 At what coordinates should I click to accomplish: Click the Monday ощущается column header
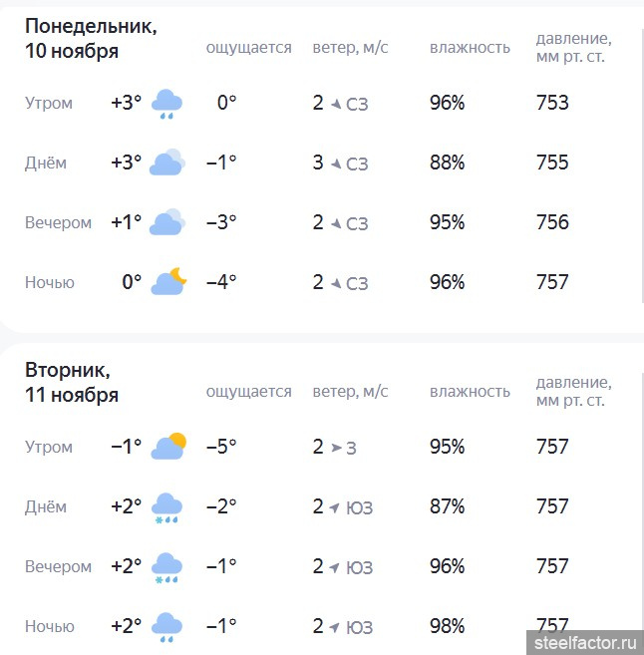click(x=248, y=48)
